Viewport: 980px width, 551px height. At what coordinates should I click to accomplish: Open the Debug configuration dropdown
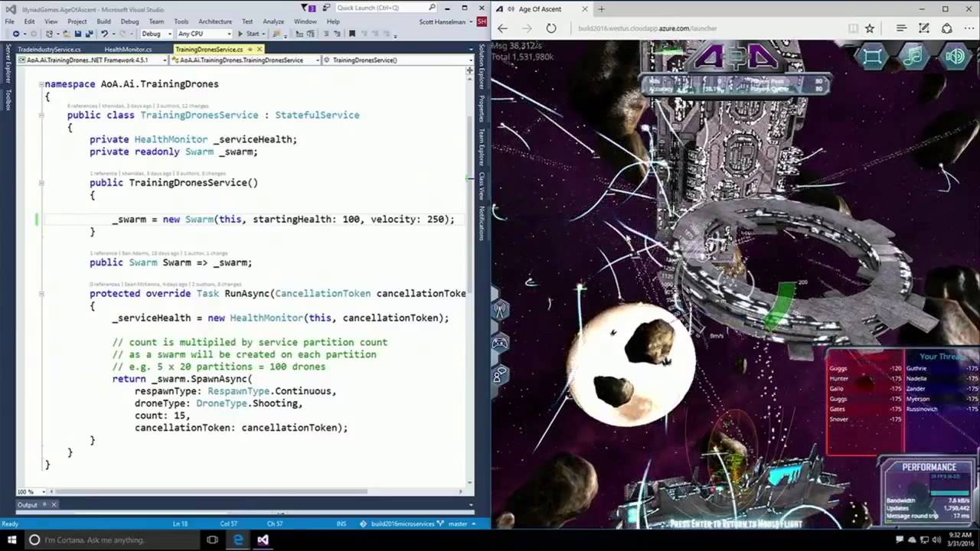(157, 34)
